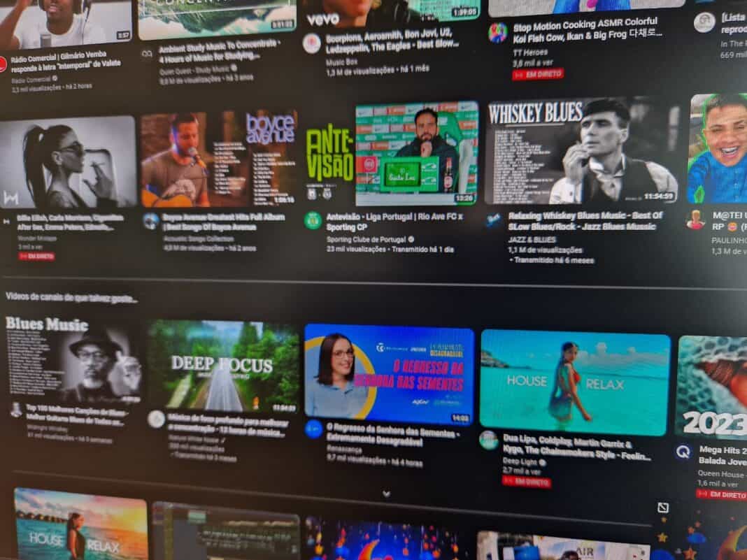Click "1,1 M de visualizações" under Whiskey Blues
The image size is (747, 560).
545,250
